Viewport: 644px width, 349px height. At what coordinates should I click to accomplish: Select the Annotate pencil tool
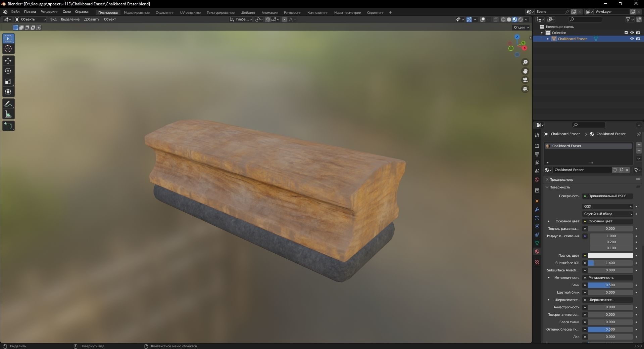pos(8,104)
